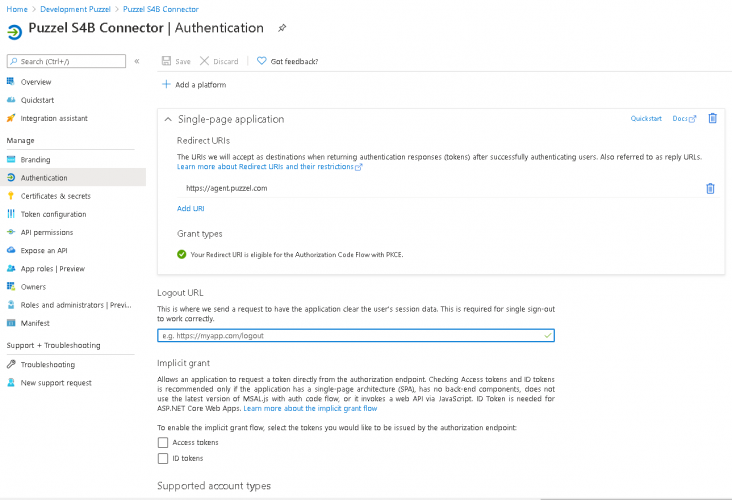Screen dimensions: 732x500
Task: Enable the ID tokens checkbox
Action: (x=163, y=458)
